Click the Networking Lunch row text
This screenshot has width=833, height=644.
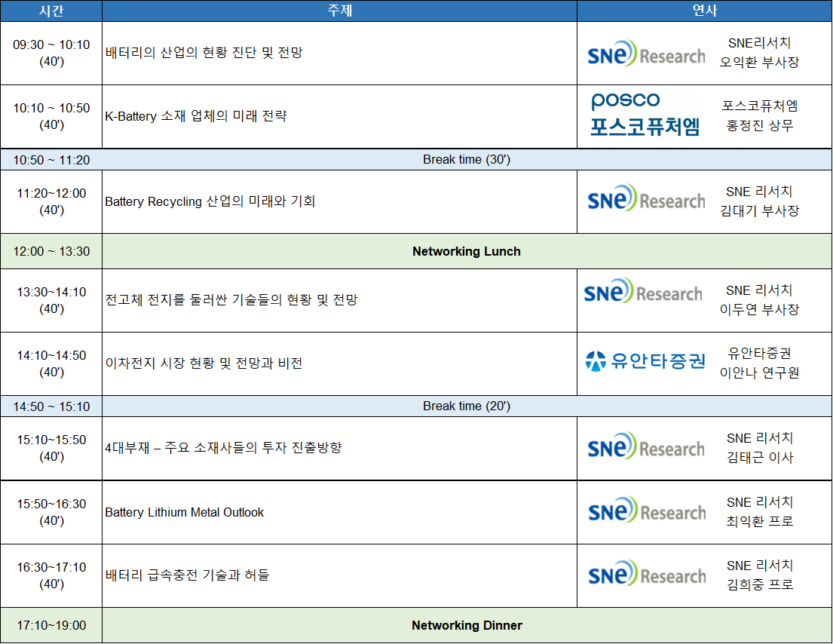pos(467,251)
